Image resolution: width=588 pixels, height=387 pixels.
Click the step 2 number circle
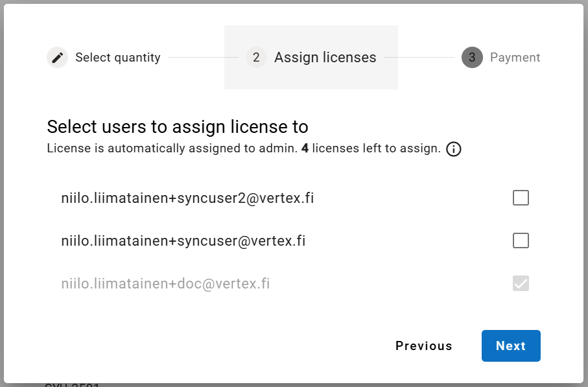256,58
